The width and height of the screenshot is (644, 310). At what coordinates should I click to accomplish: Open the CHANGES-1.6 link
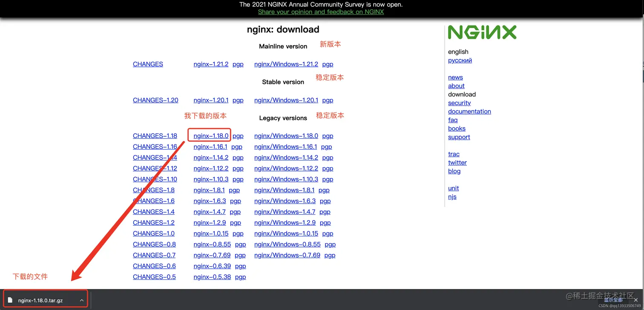[x=154, y=201]
